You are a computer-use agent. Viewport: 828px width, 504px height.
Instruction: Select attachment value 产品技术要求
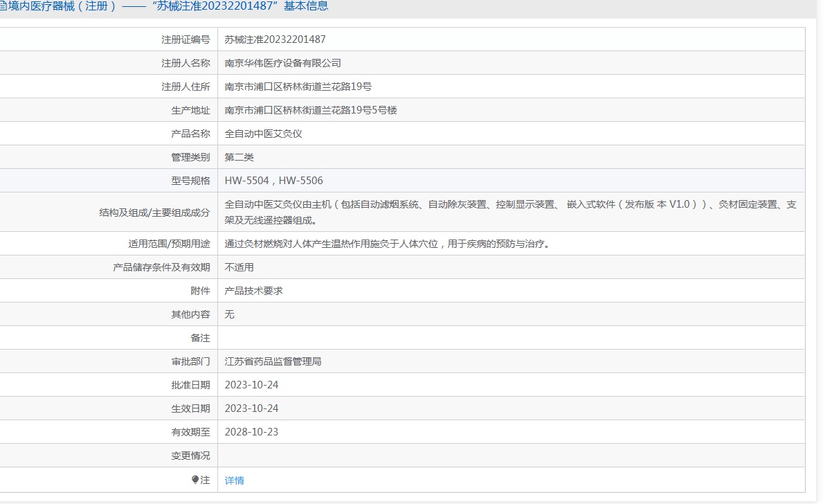[x=254, y=291]
